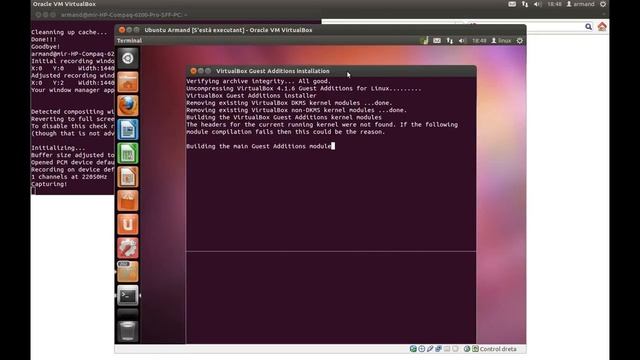Click the guest panel keyboard indicator

[437, 41]
